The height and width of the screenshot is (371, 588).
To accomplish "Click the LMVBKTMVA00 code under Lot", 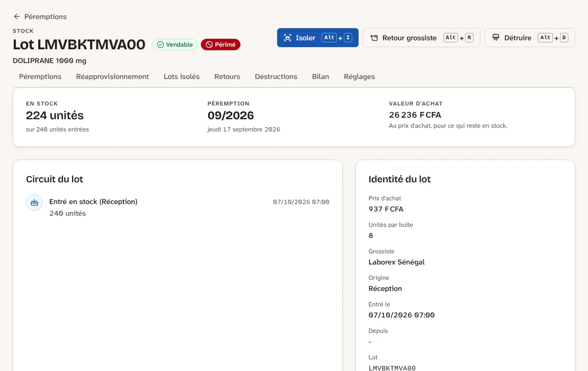I will [392, 368].
